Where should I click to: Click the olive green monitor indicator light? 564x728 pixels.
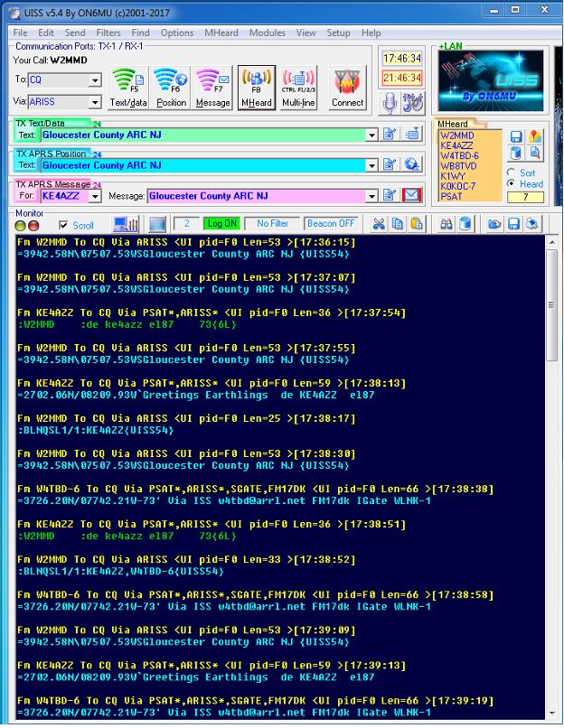(21, 226)
